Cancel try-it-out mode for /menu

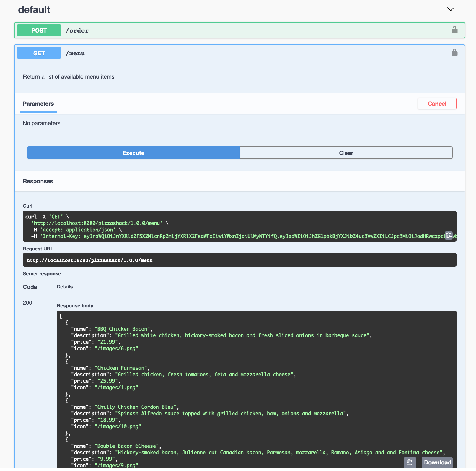[437, 104]
